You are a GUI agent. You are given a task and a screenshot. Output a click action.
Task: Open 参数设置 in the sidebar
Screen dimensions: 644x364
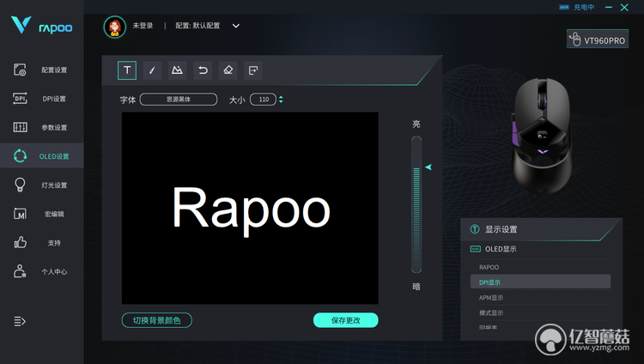pyautogui.click(x=42, y=127)
